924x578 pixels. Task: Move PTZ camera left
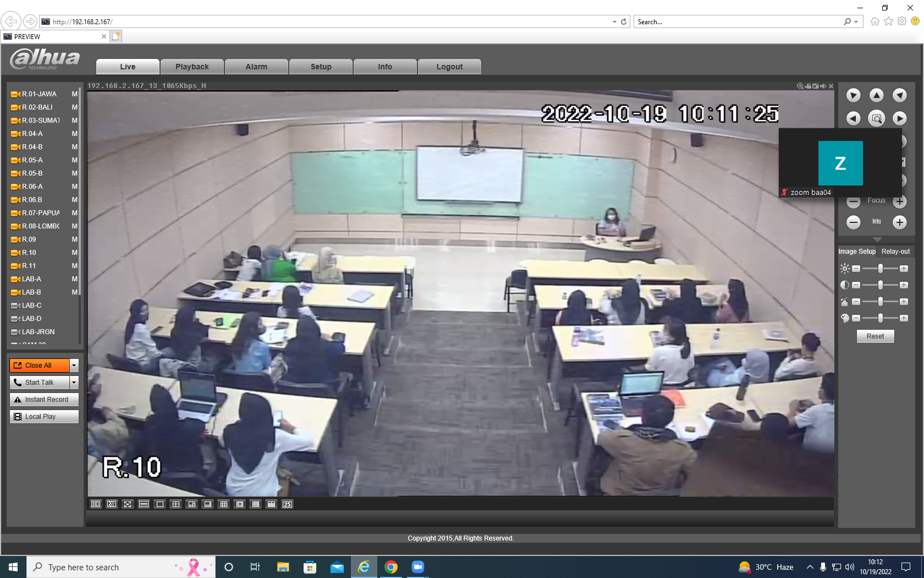tap(854, 118)
